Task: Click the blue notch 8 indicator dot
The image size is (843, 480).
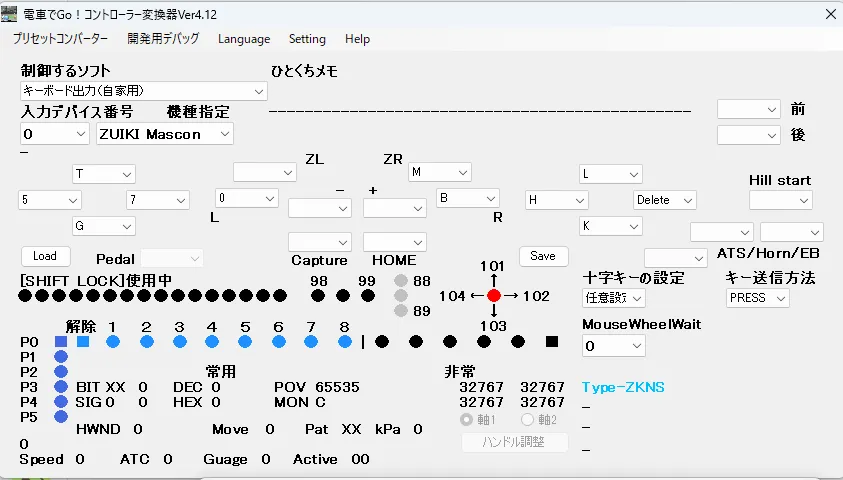Action: [x=345, y=342]
